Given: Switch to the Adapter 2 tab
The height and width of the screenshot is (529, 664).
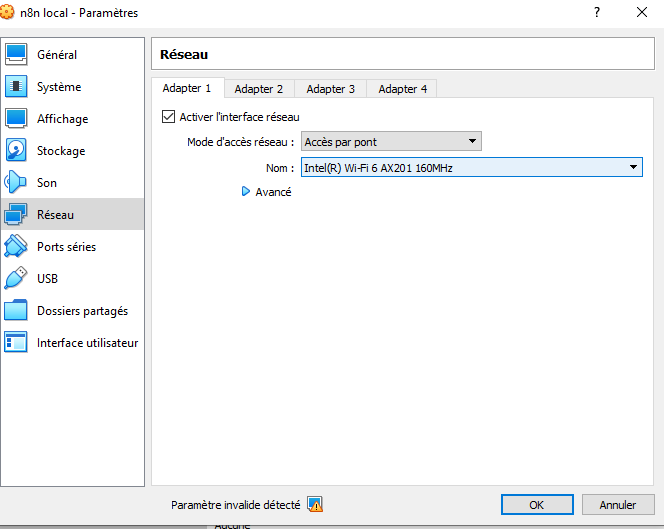Looking at the screenshot, I should 259,89.
